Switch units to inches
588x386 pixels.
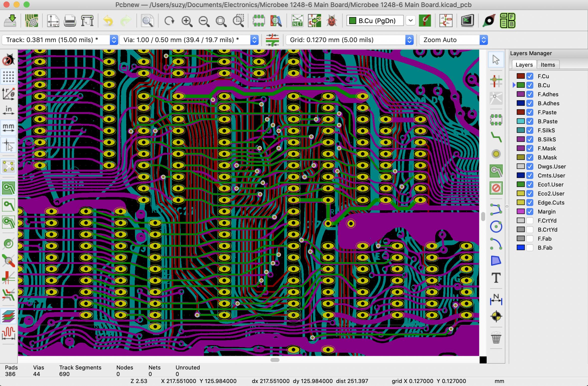pyautogui.click(x=9, y=111)
